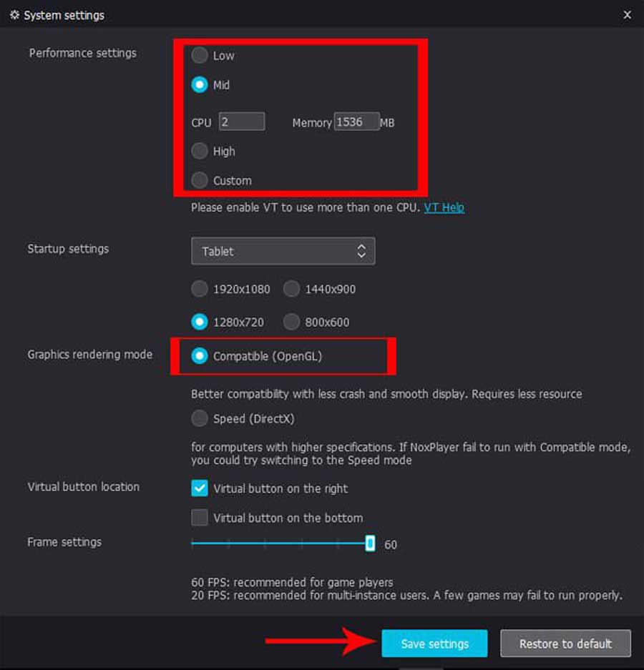
Task: Switch to Speed (DirectX) rendering mode
Action: 199,418
